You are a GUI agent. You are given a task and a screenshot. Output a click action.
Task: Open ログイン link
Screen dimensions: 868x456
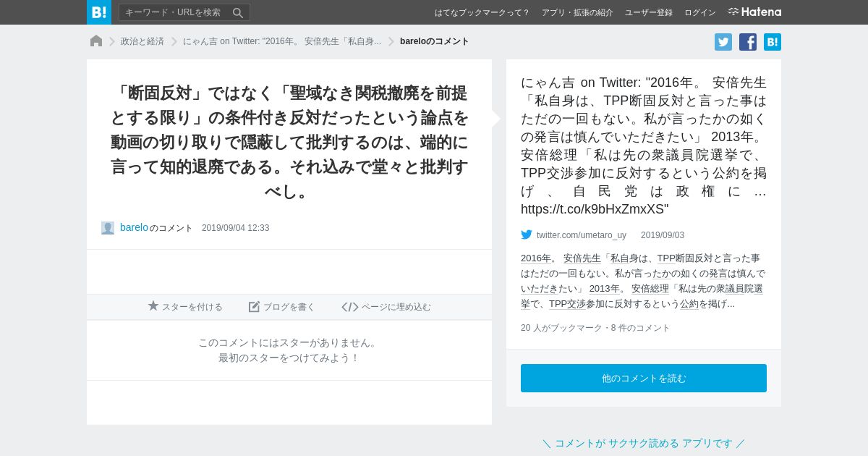(x=700, y=12)
